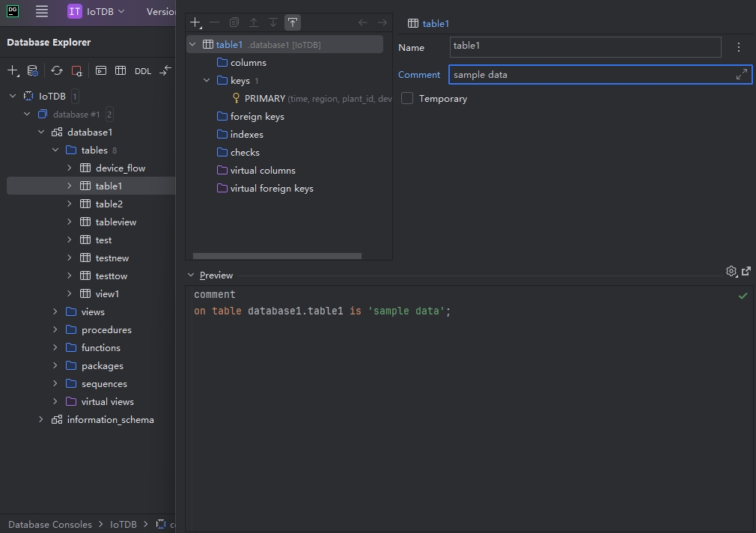Collapse the Preview section
Viewport: 756px width, 533px height.
coord(191,275)
